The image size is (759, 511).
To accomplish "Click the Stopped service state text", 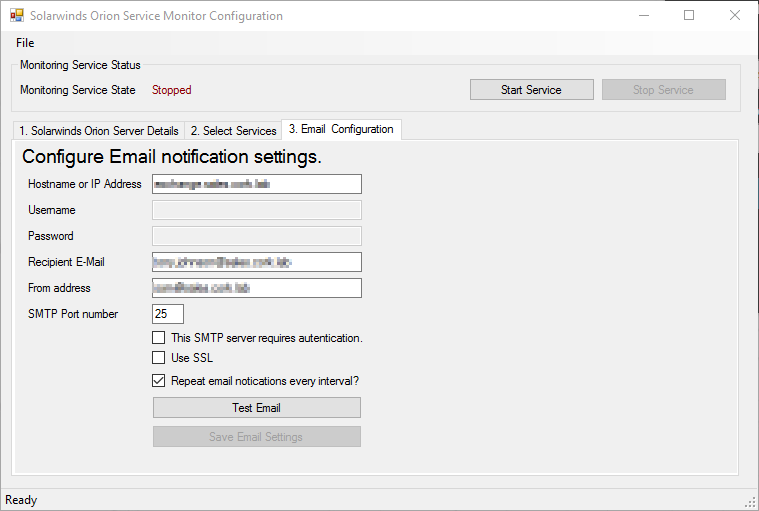I will [171, 90].
